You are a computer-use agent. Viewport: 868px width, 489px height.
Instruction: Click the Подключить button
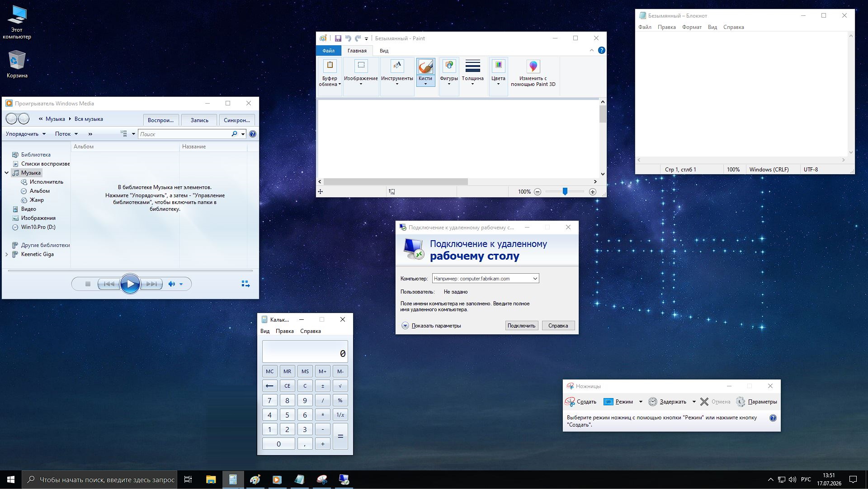click(x=521, y=326)
